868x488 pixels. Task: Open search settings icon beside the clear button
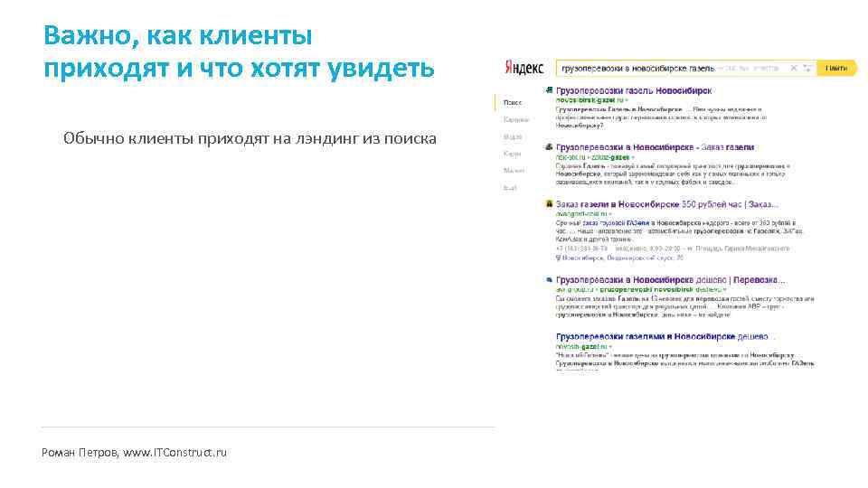coord(807,68)
